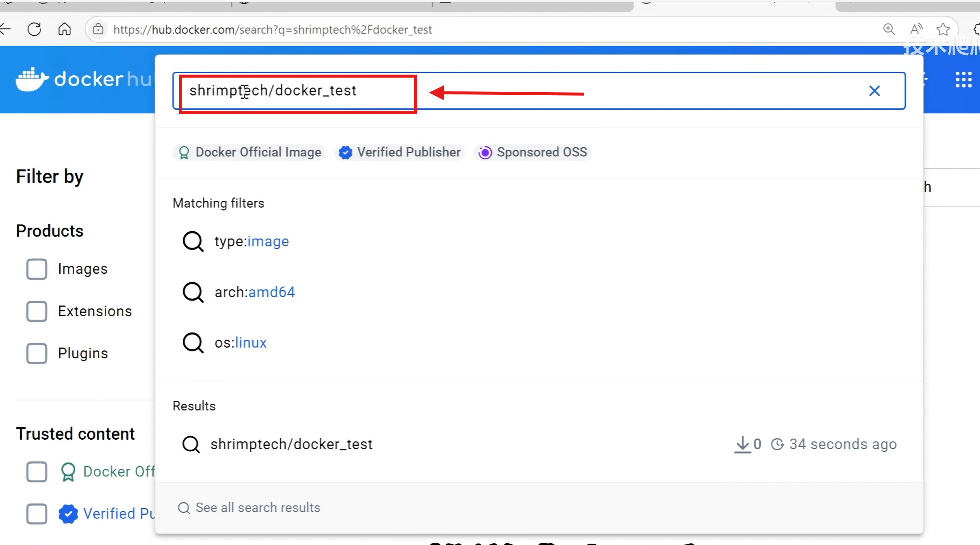Image resolution: width=980 pixels, height=545 pixels.
Task: Click the magnifier icon beside arch:amd64
Action: tap(193, 292)
